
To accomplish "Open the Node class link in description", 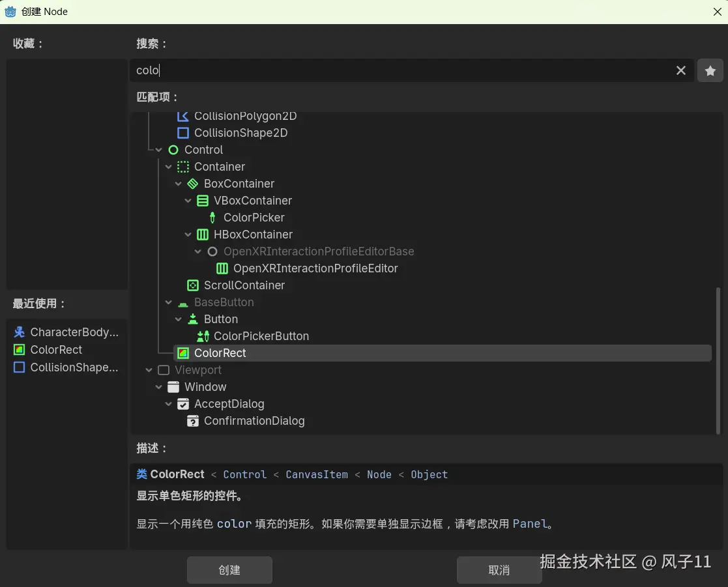I will (379, 474).
